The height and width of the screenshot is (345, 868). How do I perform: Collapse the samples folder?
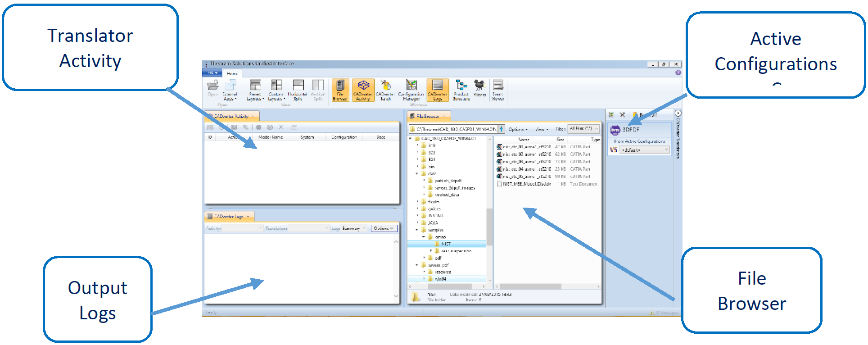[x=417, y=230]
